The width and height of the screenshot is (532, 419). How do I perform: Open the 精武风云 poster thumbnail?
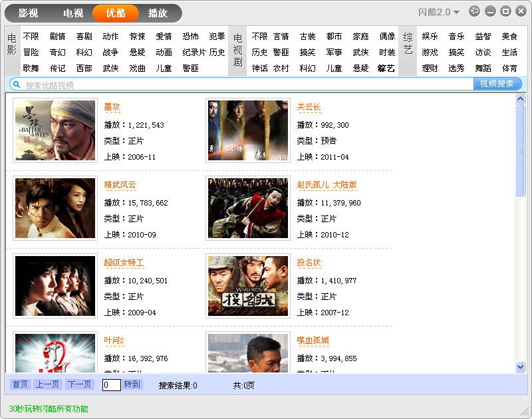tap(55, 208)
